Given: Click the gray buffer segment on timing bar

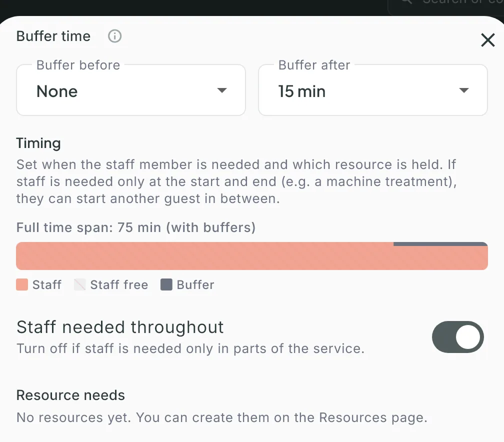Looking at the screenshot, I should pyautogui.click(x=440, y=244).
